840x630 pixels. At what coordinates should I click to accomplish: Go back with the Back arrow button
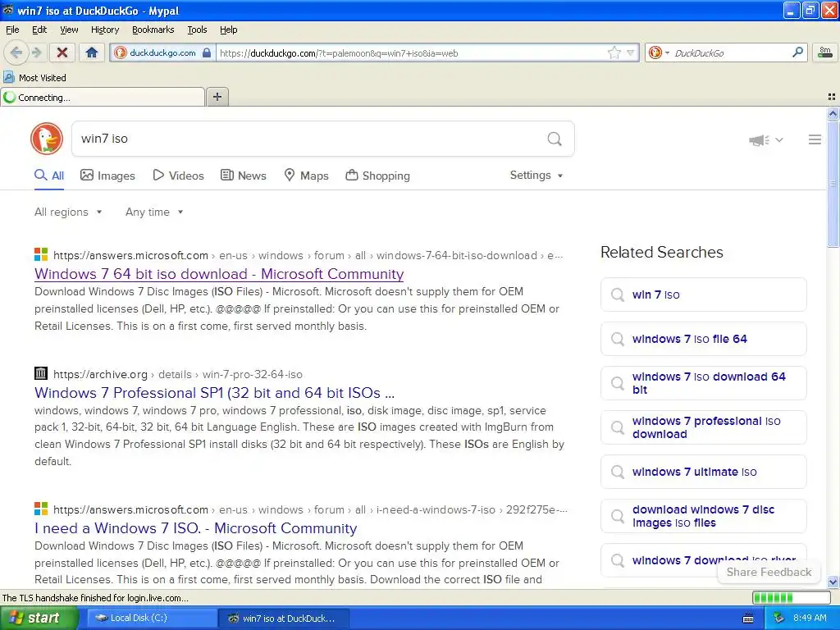pyautogui.click(x=16, y=52)
